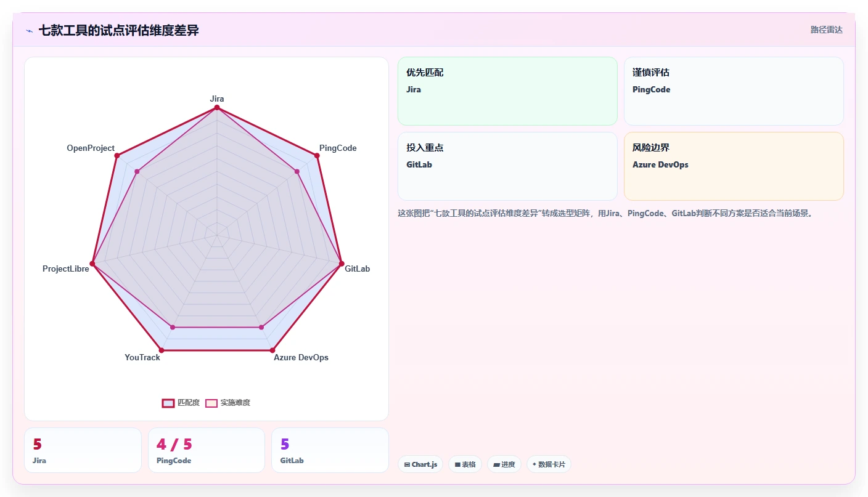Click the PingCode score card showing 4 / 5
Viewport: 868px width, 497px height.
(207, 450)
